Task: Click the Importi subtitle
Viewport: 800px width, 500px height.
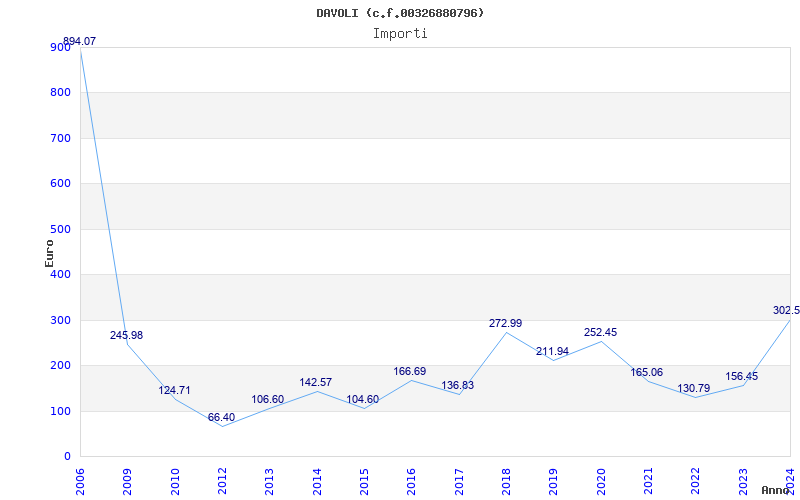Action: [x=400, y=34]
